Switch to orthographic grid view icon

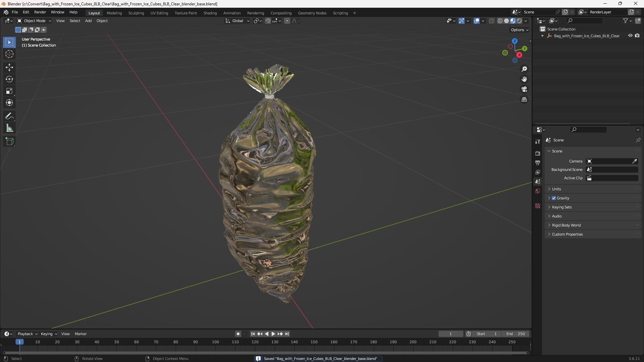(x=524, y=100)
